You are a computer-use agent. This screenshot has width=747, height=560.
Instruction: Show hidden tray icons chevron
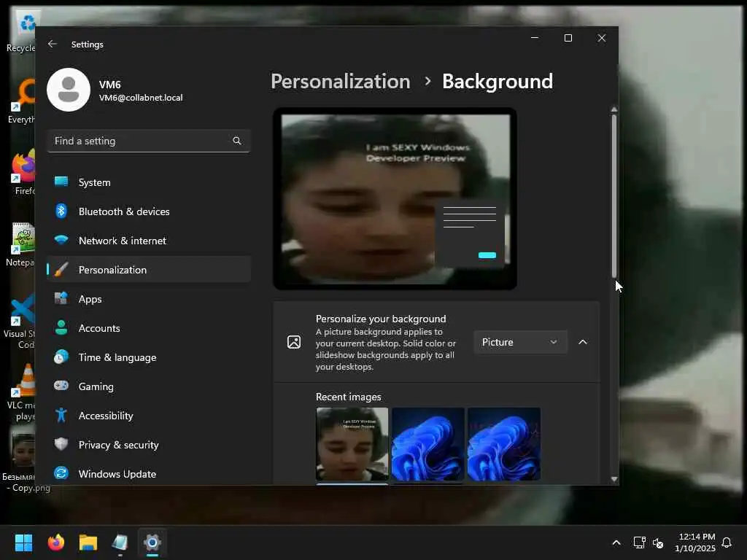pos(616,542)
